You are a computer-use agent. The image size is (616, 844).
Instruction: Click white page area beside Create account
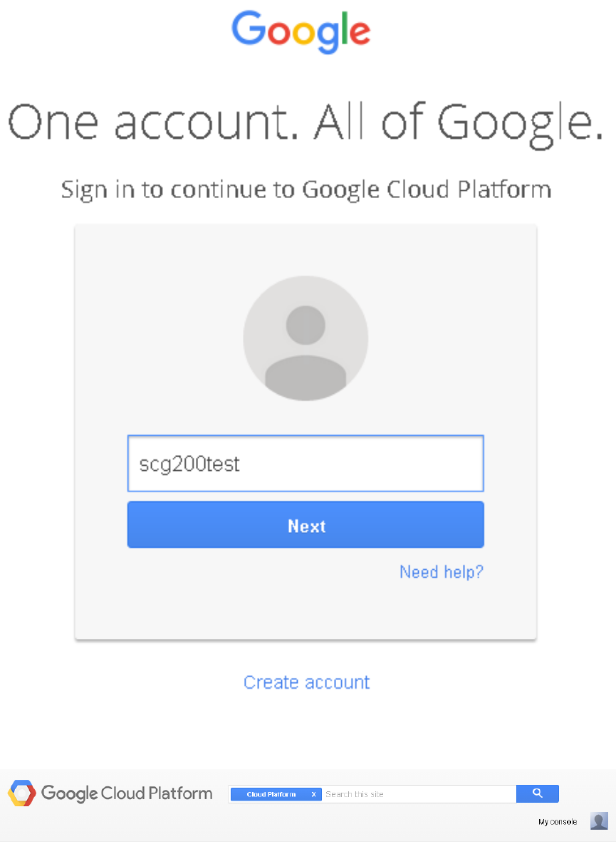(484, 682)
